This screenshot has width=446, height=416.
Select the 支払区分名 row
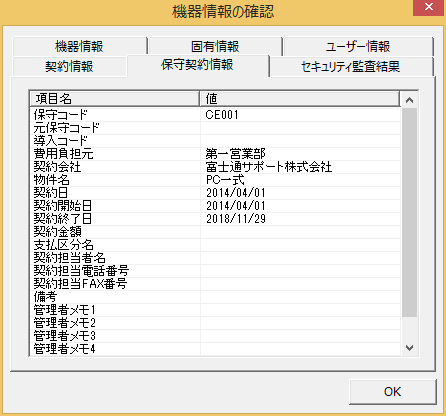[x=215, y=245]
